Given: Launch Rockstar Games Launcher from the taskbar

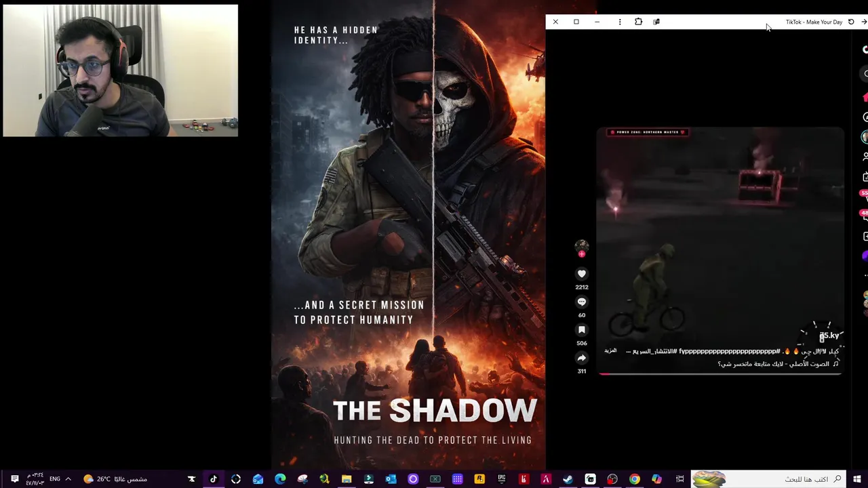Looking at the screenshot, I should tap(479, 479).
